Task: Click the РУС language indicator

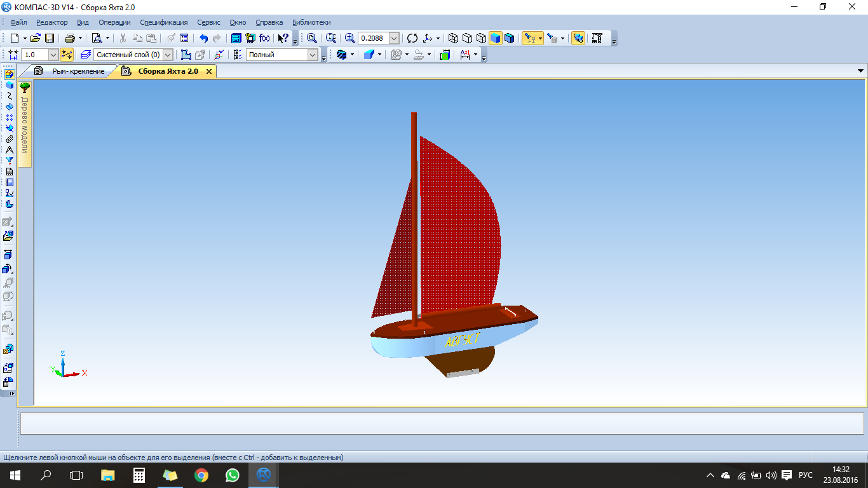Action: coord(805,475)
